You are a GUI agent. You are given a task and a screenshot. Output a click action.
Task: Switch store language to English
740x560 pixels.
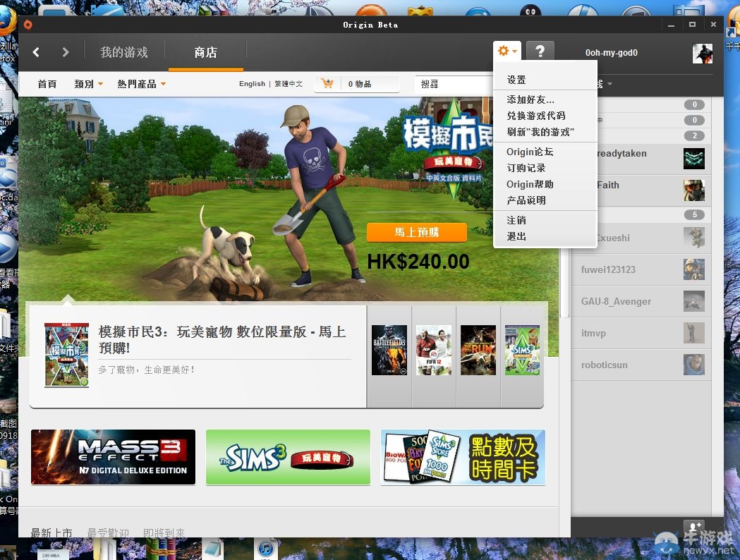tap(252, 83)
